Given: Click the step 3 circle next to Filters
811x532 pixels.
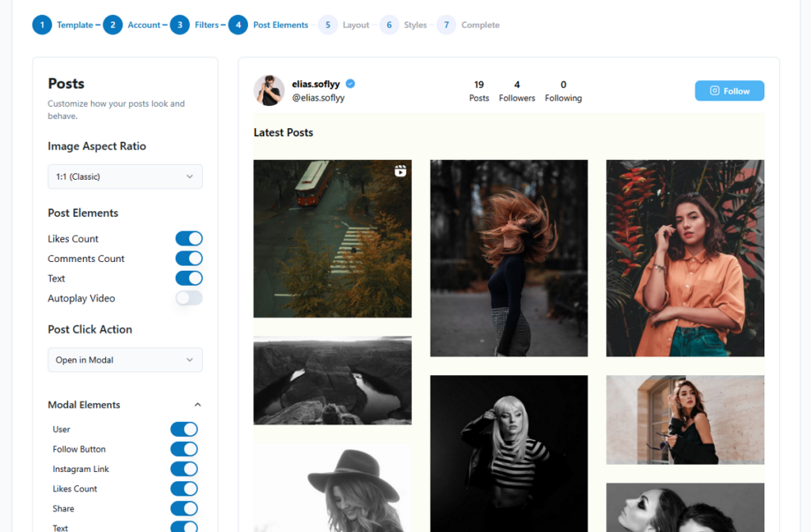Looking at the screenshot, I should pos(180,25).
